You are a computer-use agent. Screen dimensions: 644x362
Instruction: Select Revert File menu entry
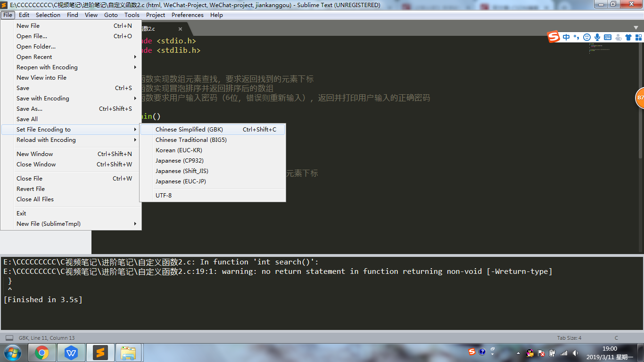pos(71,189)
